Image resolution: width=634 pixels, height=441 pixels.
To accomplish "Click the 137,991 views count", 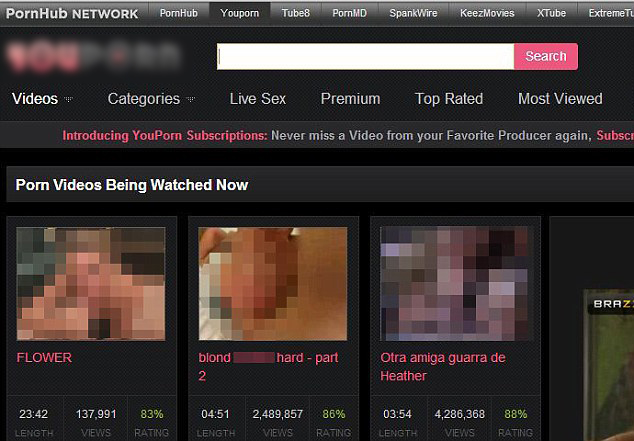I will point(96,414).
